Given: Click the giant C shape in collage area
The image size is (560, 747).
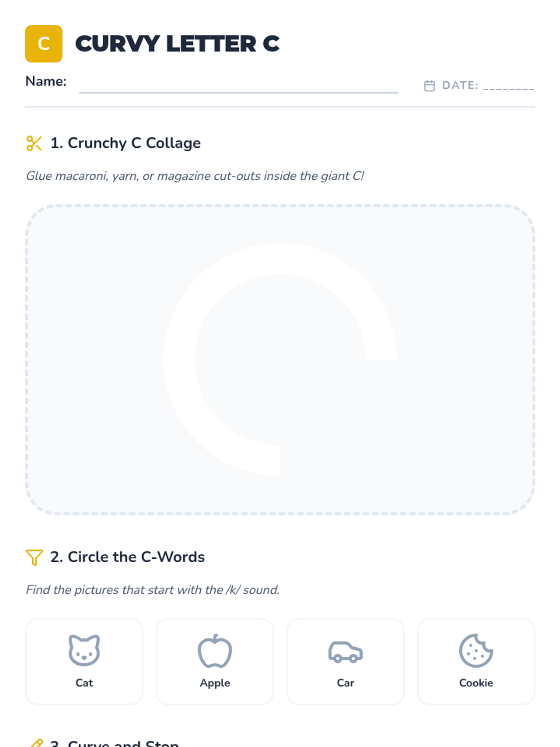Looking at the screenshot, I should [x=180, y=359].
